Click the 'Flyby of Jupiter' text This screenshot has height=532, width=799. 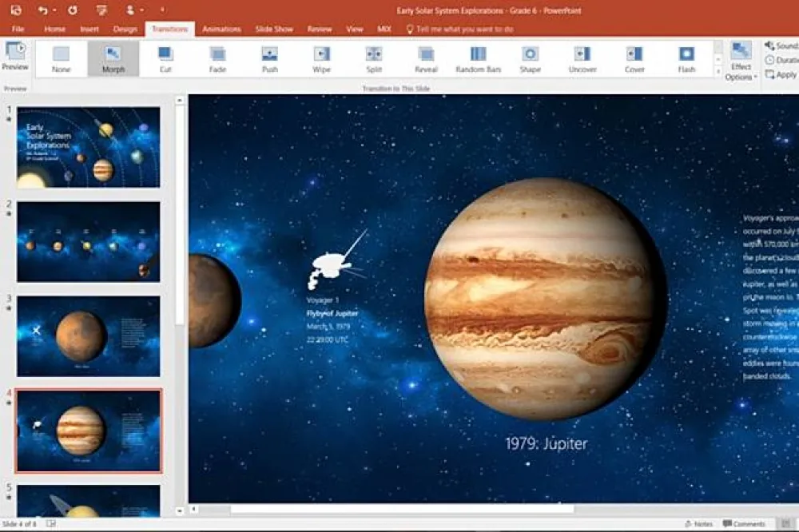(x=332, y=313)
